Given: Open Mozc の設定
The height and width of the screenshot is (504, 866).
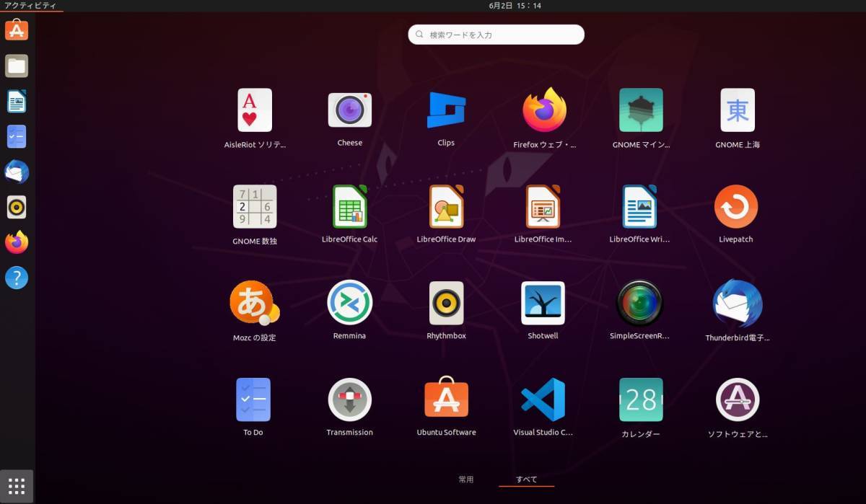Looking at the screenshot, I should point(254,303).
